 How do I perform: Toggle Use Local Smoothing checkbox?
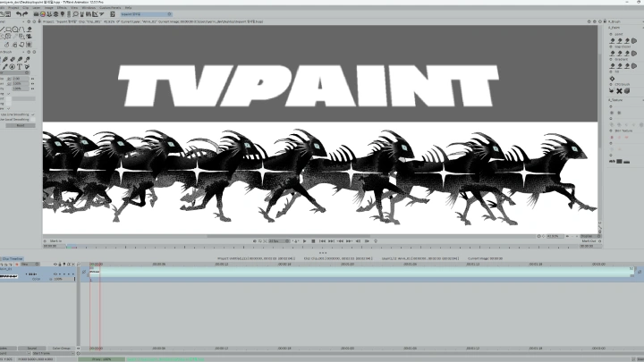coord(33,120)
